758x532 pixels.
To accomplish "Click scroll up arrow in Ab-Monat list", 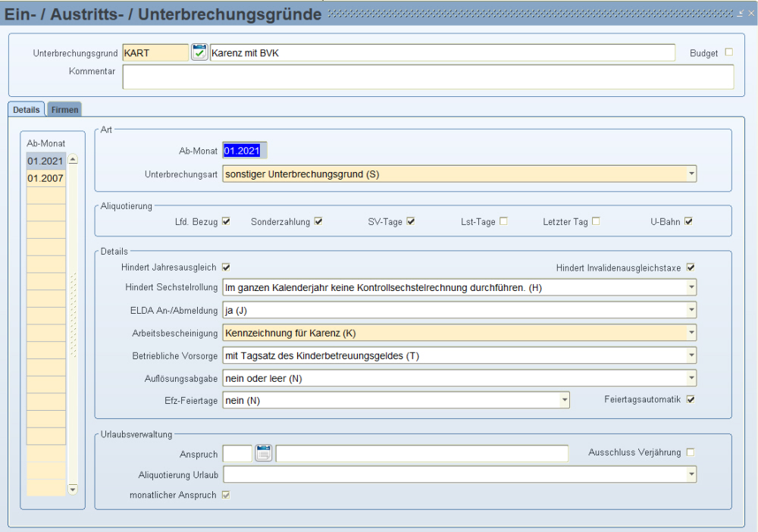I will (x=73, y=160).
